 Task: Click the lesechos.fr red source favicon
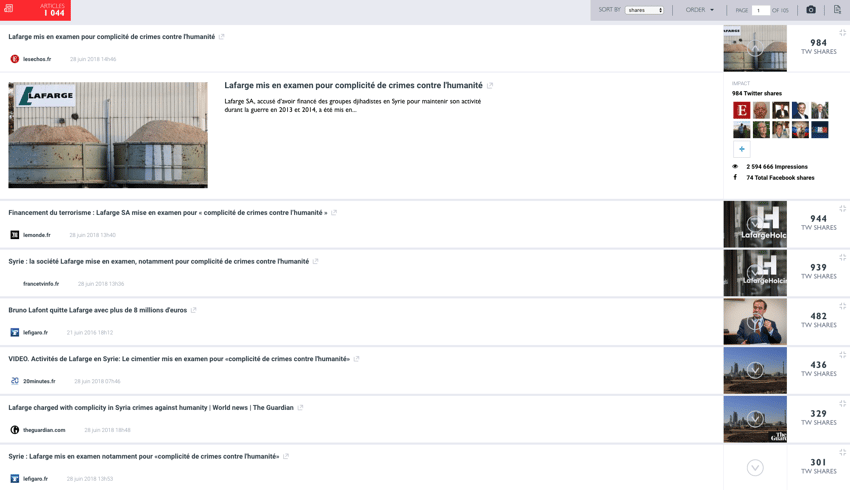pos(15,59)
